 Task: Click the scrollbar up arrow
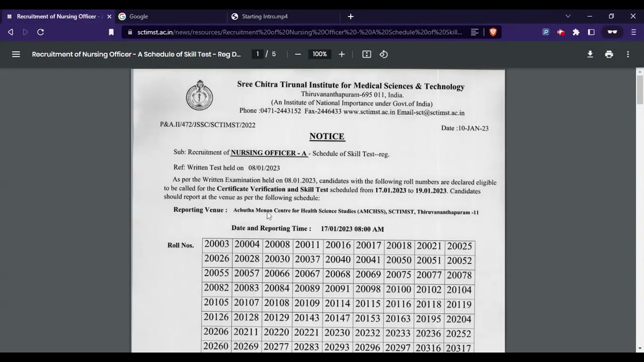640,72
